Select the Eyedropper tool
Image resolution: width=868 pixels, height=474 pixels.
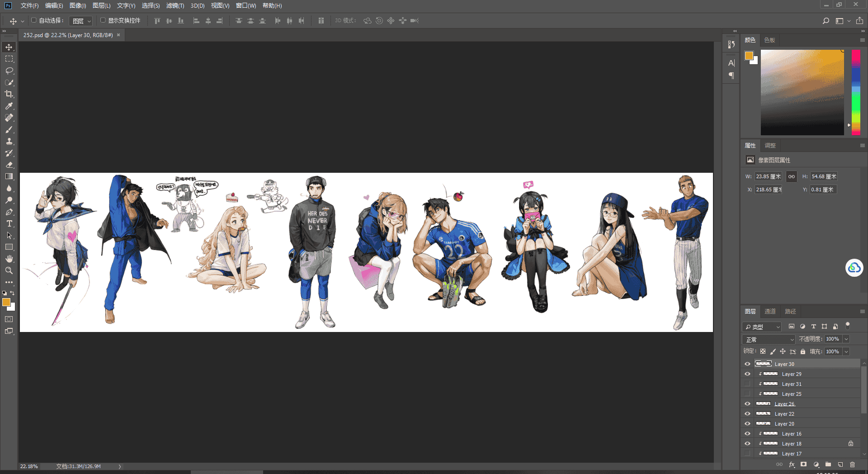(9, 106)
